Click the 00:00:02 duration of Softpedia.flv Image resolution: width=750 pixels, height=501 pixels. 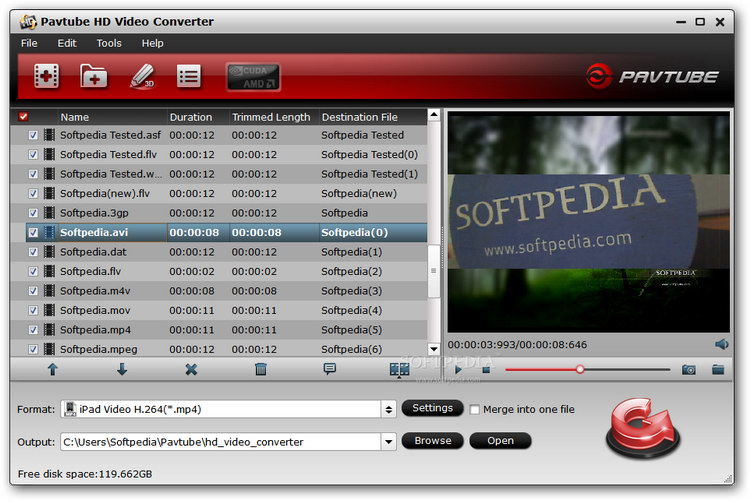pyautogui.click(x=192, y=272)
